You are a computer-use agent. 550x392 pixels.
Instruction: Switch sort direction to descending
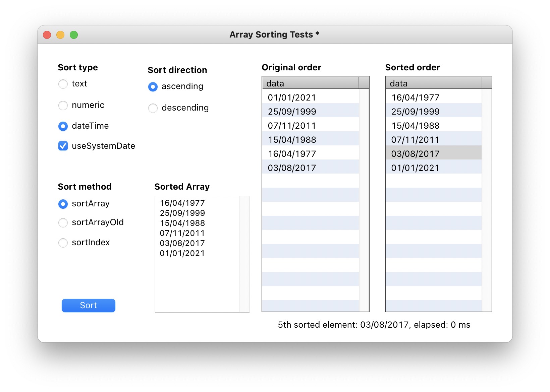(x=153, y=108)
